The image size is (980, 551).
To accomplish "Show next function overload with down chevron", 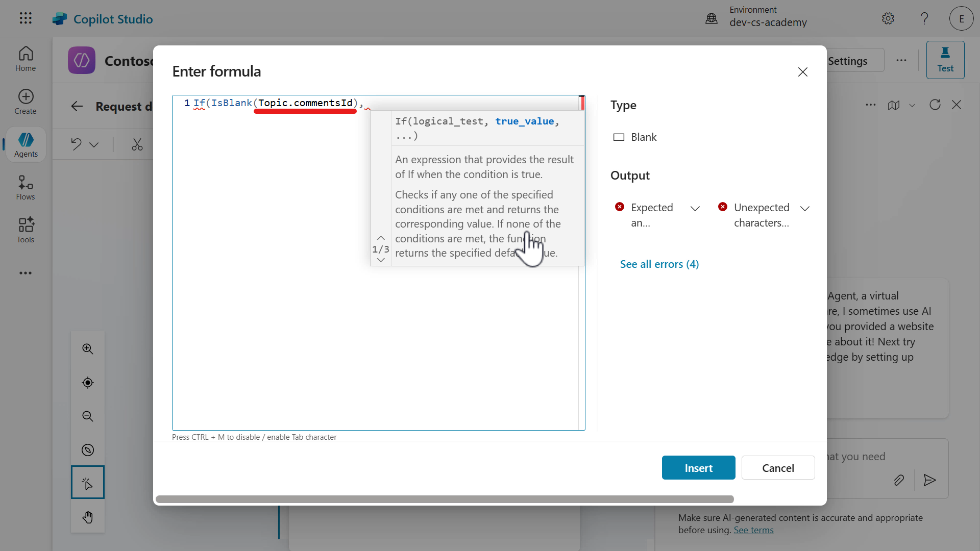I will pos(380,260).
